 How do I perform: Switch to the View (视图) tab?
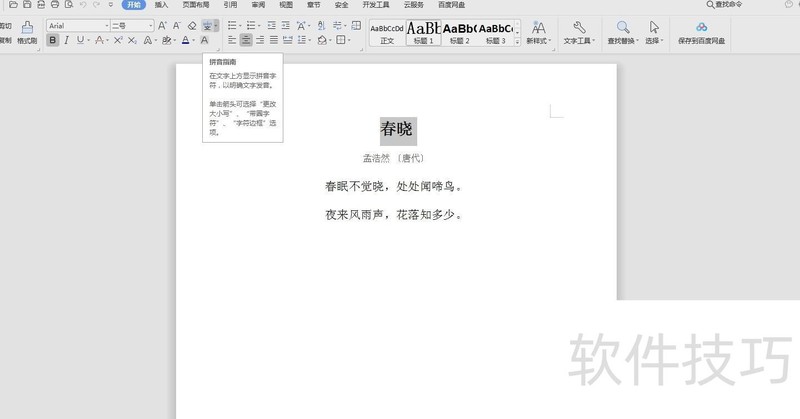(x=286, y=5)
